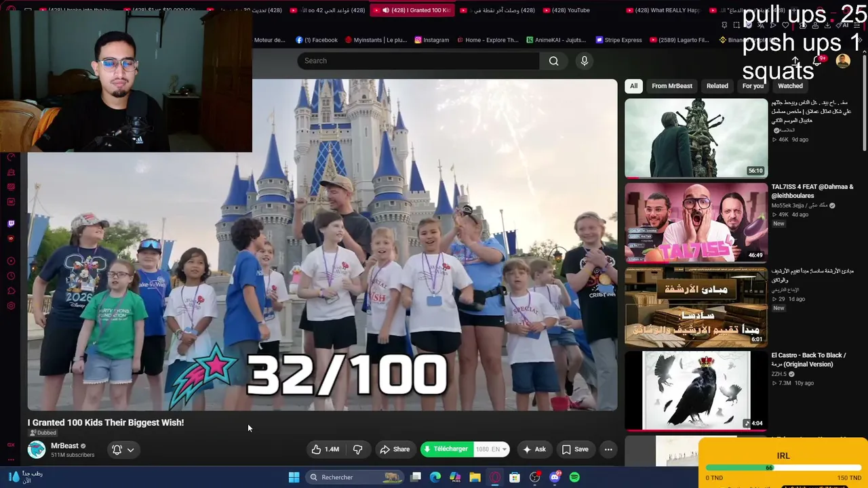The width and height of the screenshot is (868, 488).
Task: Open Discord from the taskbar
Action: click(x=555, y=477)
